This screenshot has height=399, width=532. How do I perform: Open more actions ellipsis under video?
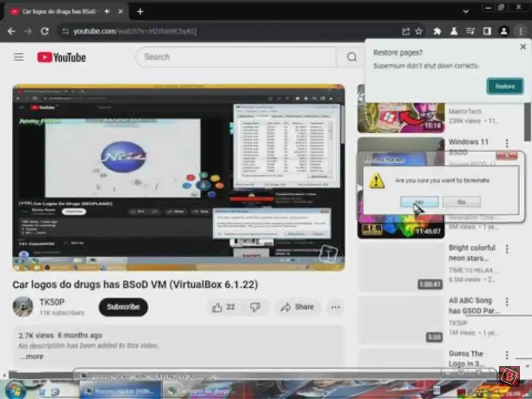(336, 308)
